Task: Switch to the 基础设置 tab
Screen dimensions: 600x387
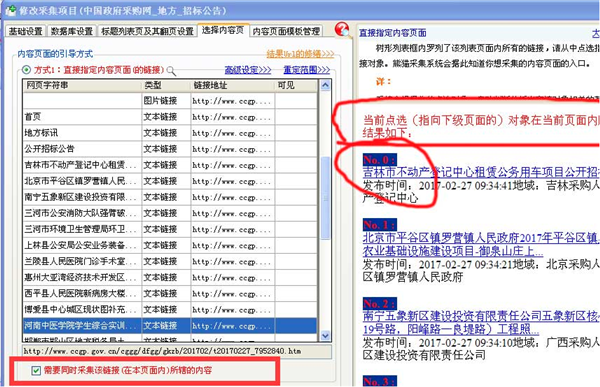Action: click(25, 31)
